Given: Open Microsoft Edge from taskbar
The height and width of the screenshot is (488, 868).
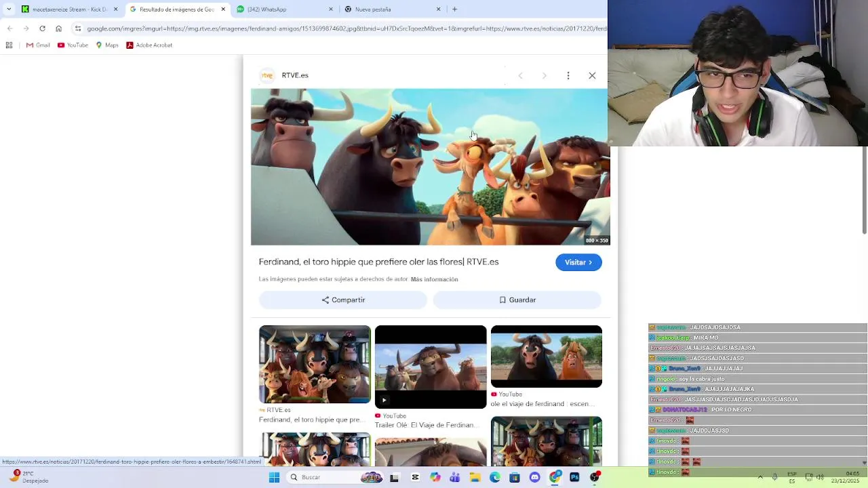Looking at the screenshot, I should pyautogui.click(x=495, y=477).
